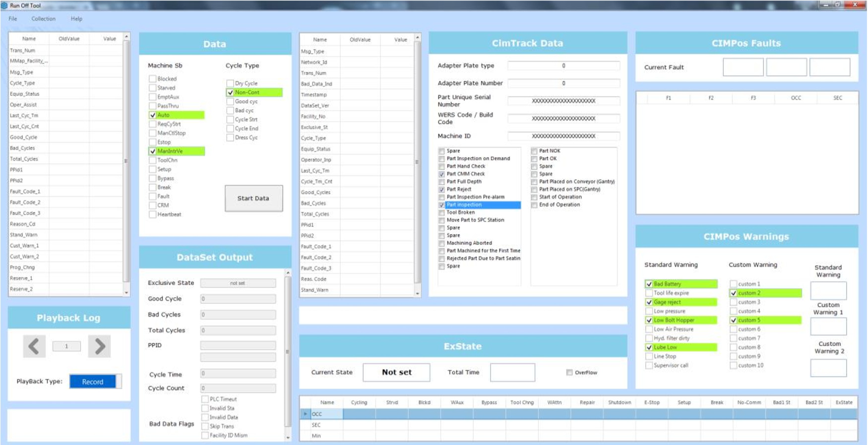The width and height of the screenshot is (868, 445).
Task: Check the Dry Cycle option
Action: [230, 83]
